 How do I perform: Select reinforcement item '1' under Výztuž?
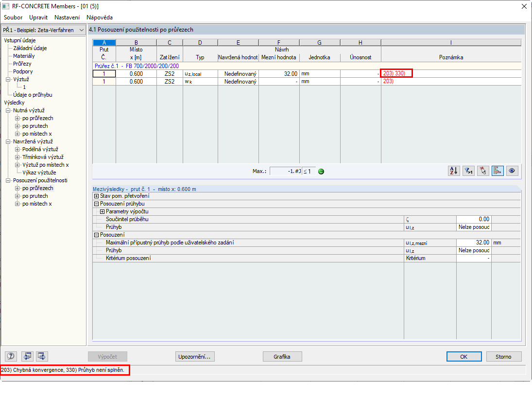tap(24, 87)
